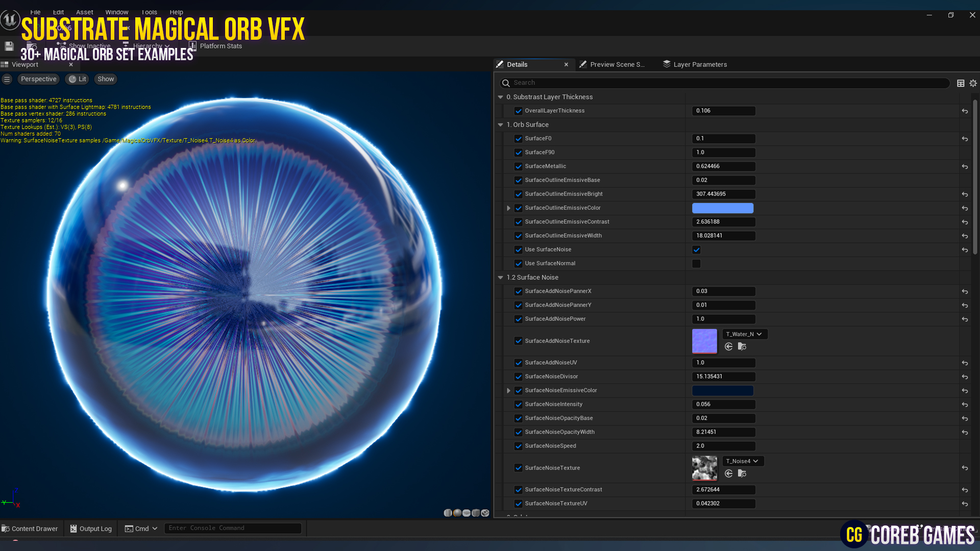980x551 pixels.
Task: Open the Output Log panel
Action: pos(90,528)
